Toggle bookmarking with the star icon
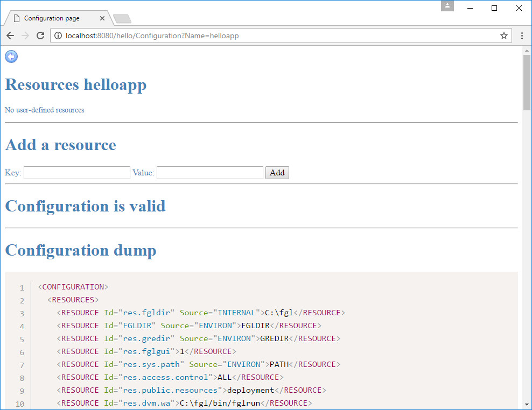Screen dimensions: 532x410 click(x=504, y=36)
